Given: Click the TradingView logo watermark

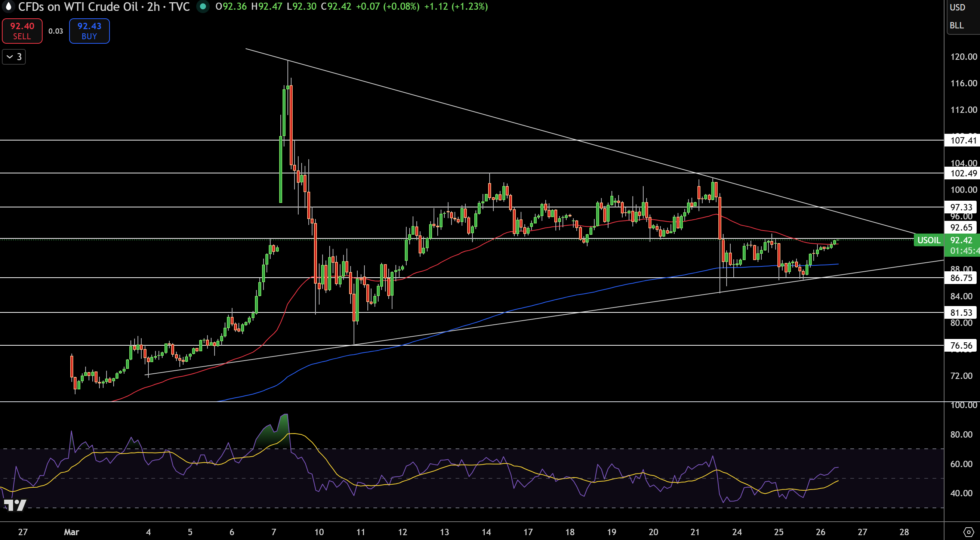Looking at the screenshot, I should coord(15,505).
